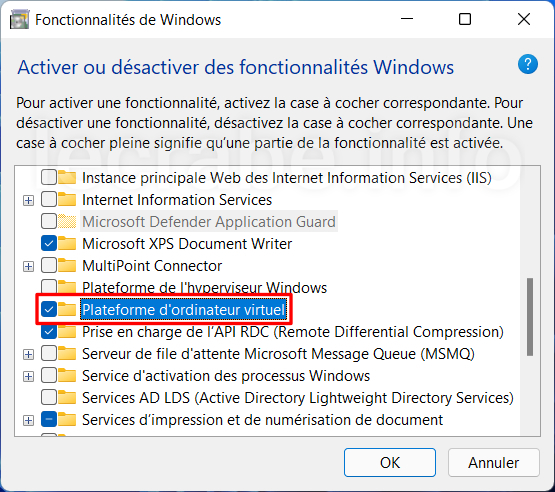Click the Microsoft XPS Document Writer folder icon

(67, 244)
